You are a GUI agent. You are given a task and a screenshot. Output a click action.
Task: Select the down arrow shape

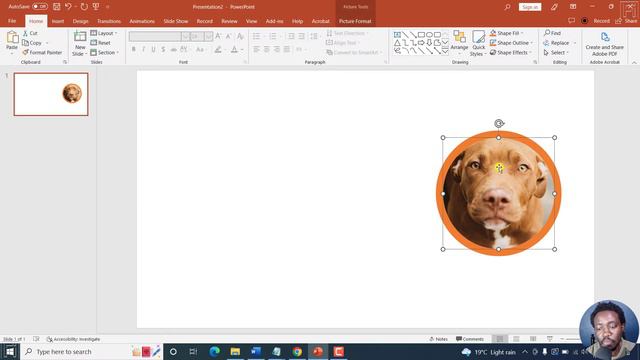point(429,43)
